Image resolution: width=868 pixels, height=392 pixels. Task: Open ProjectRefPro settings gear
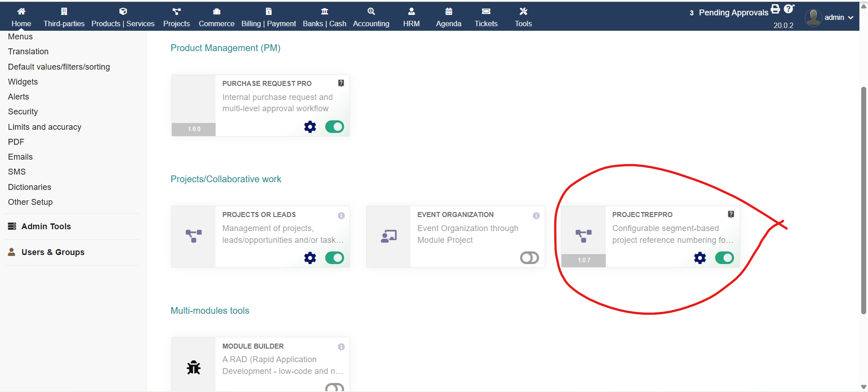tap(700, 258)
